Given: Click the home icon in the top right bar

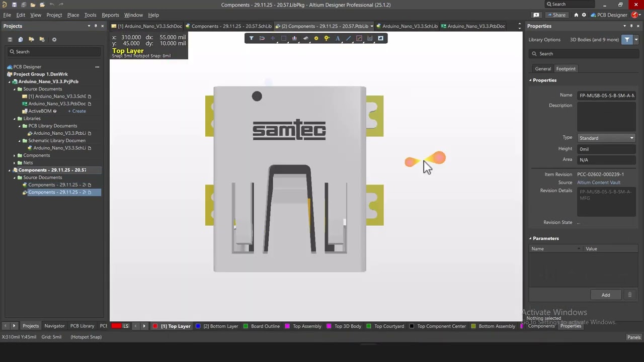Looking at the screenshot, I should coord(576,15).
